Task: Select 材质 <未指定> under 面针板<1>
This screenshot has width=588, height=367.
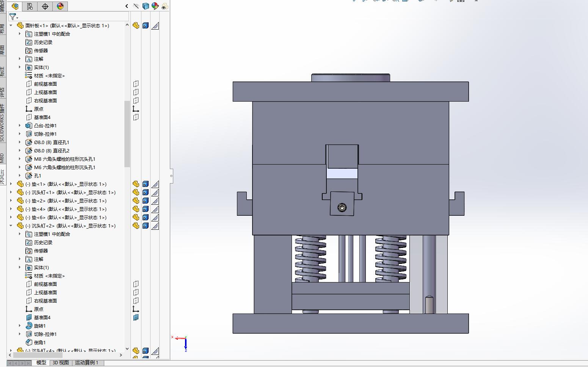Action: click(x=49, y=75)
